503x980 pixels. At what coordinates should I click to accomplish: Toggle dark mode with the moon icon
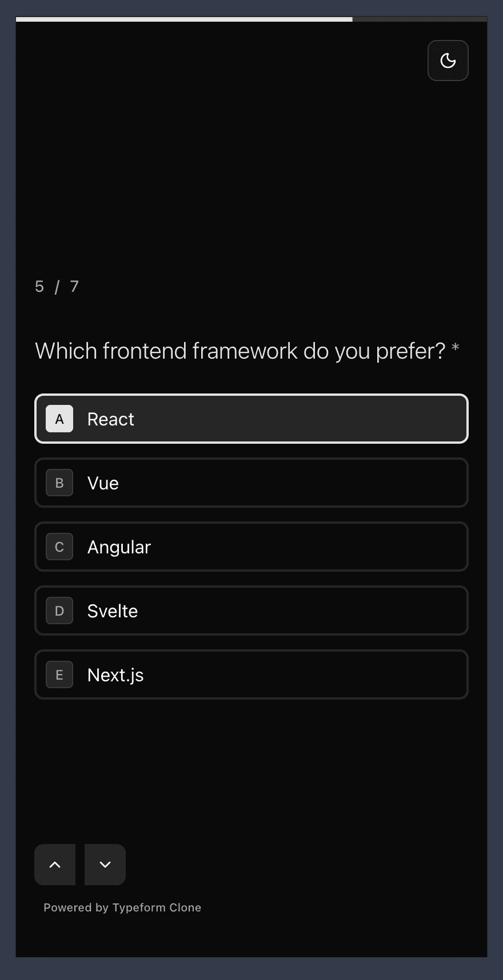(x=448, y=61)
